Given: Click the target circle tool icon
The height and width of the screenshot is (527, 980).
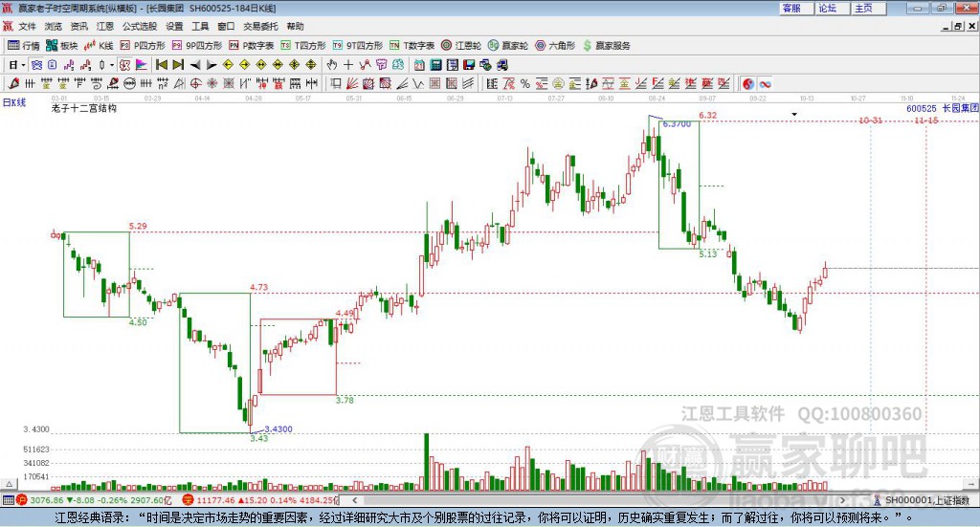Looking at the screenshot, I should click(x=196, y=83).
